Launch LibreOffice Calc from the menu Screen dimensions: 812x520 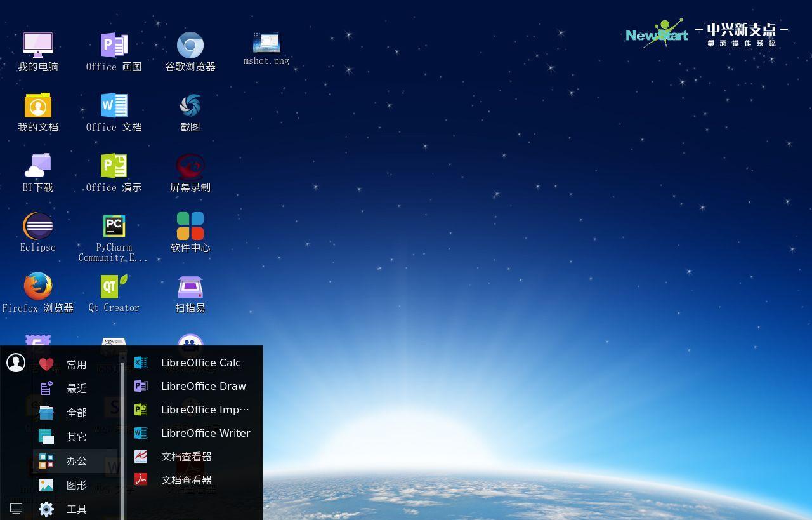coord(193,363)
